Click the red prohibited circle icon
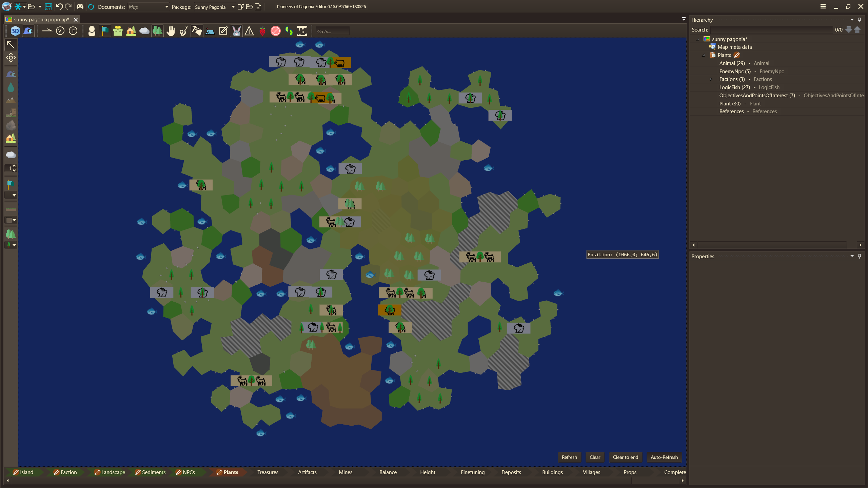This screenshot has width=868, height=488. 276,31
